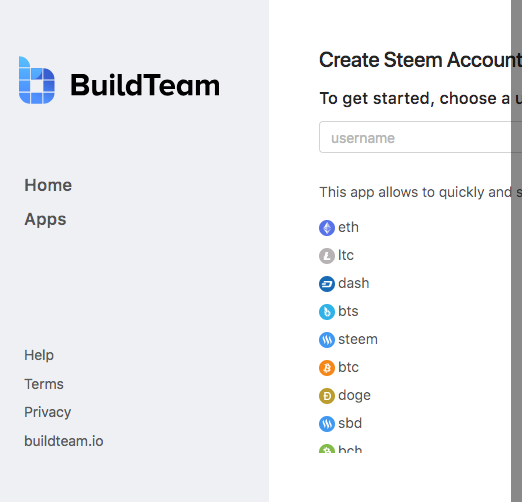This screenshot has height=502, width=522.
Task: Choose the Bitcoin btc orange icon
Action: coord(327,368)
